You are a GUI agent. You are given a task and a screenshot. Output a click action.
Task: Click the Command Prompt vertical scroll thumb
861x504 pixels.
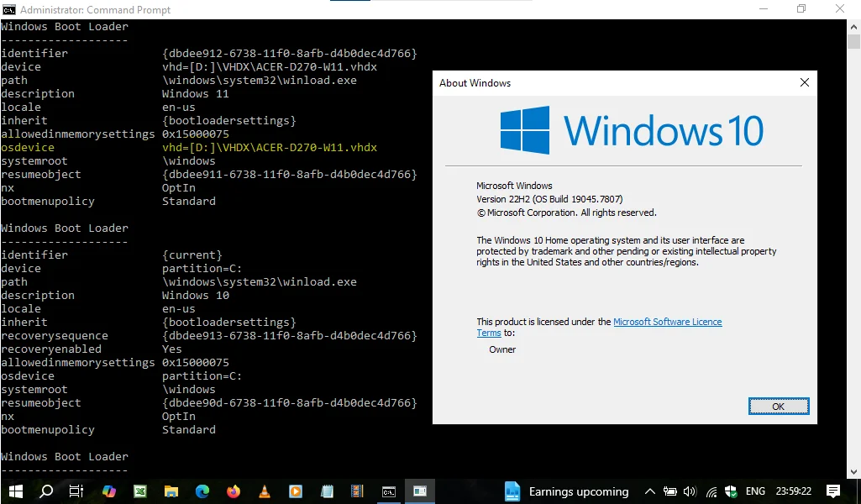click(854, 41)
